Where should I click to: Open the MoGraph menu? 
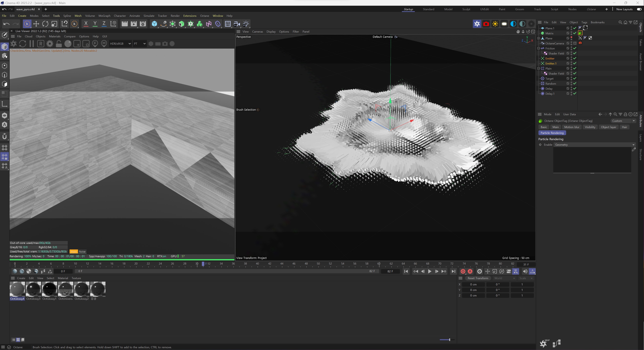tap(104, 16)
